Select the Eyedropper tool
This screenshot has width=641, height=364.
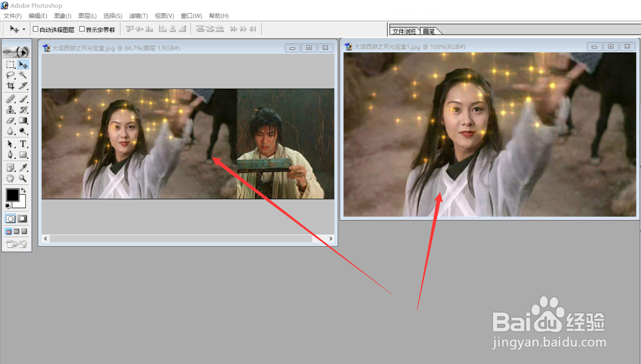click(x=23, y=168)
